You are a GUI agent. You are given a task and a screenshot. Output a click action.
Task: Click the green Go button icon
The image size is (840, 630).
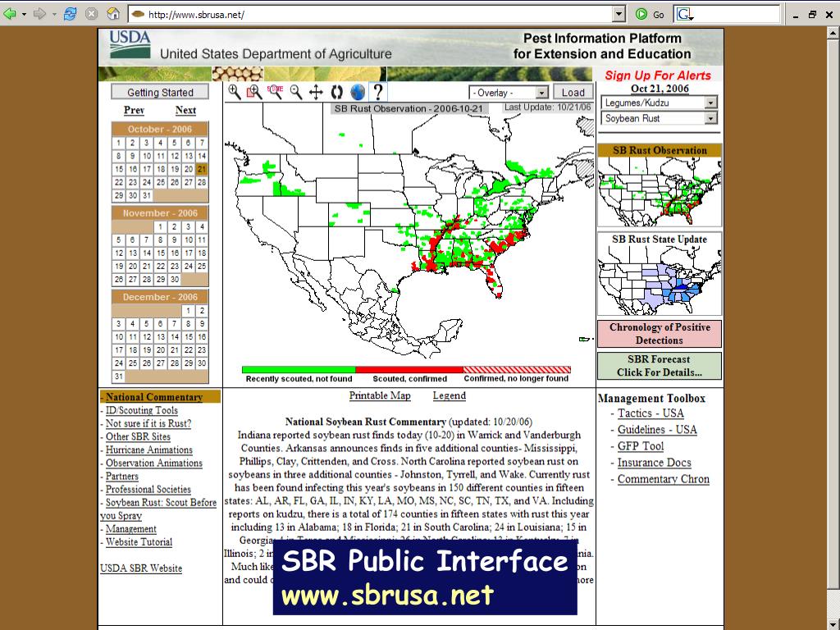pos(641,15)
